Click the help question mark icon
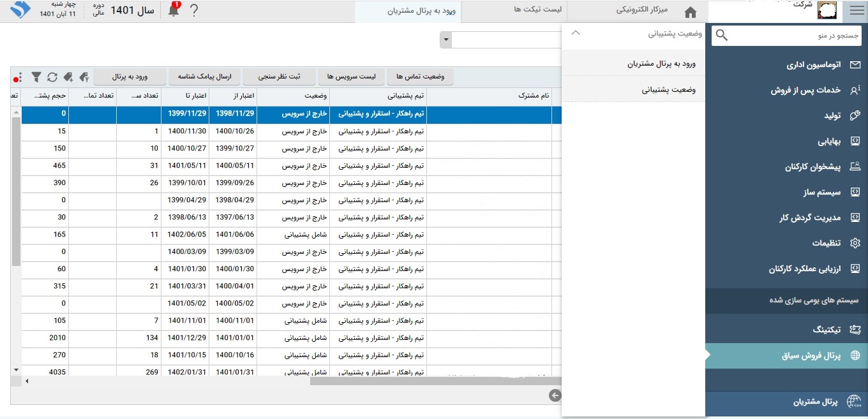 (x=194, y=11)
